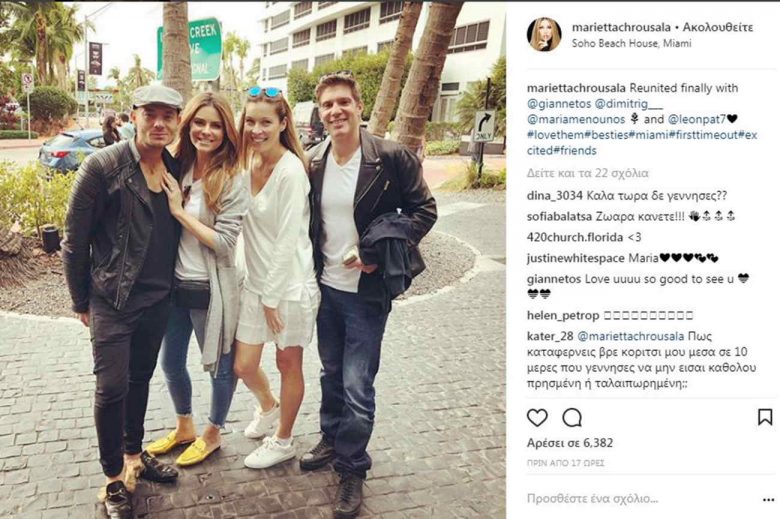
Task: Save post with bookmark icon
Action: 765,417
